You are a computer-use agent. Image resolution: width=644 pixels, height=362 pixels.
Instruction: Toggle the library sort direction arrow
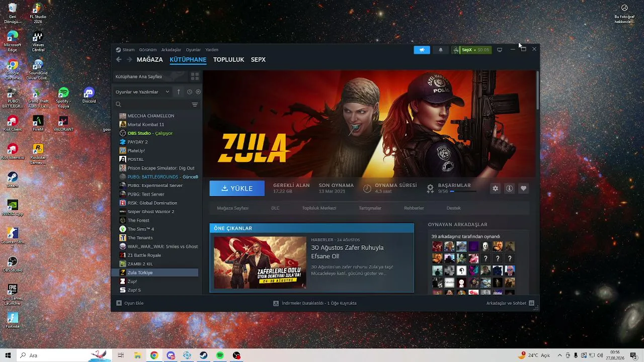(x=179, y=92)
